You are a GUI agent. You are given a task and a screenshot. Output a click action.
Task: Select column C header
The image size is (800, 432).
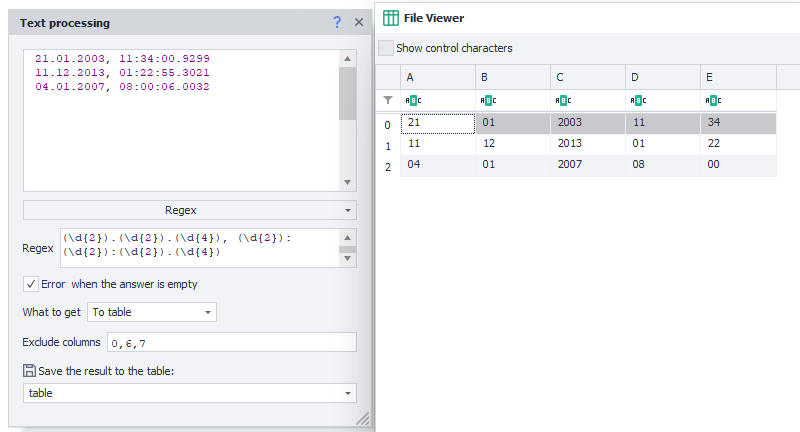tap(587, 77)
